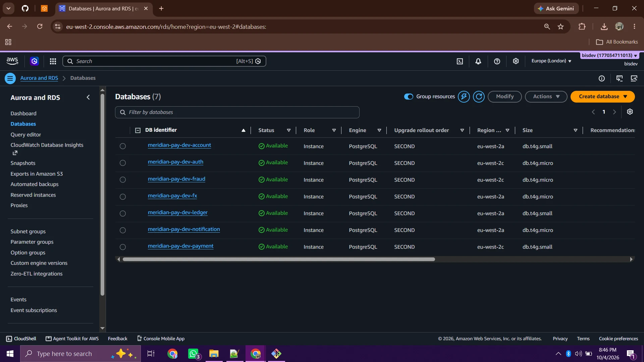Open the Europe (London) region selector
The width and height of the screenshot is (644, 362).
pyautogui.click(x=551, y=61)
